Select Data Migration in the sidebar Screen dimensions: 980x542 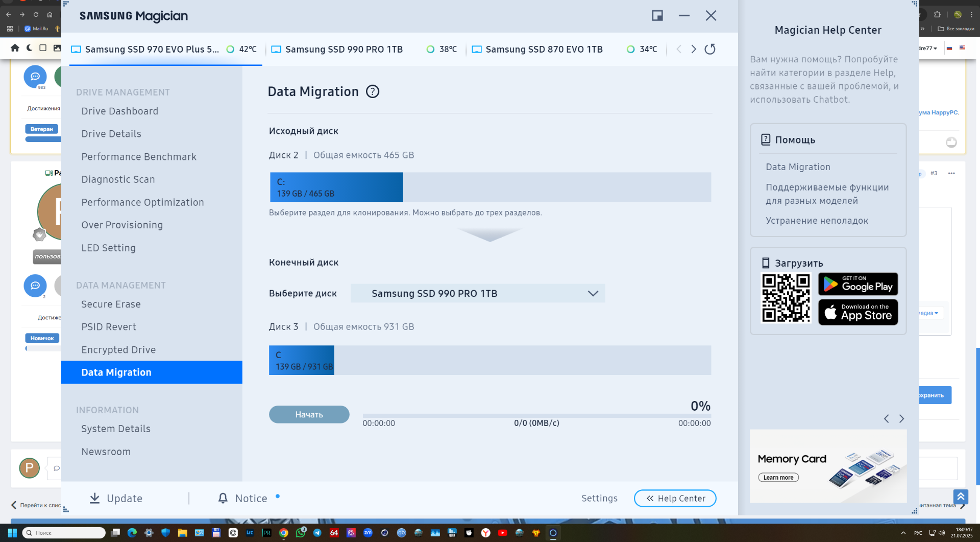tap(152, 372)
